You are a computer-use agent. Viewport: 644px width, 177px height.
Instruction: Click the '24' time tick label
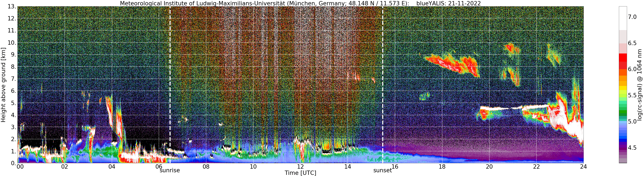[583, 166]
